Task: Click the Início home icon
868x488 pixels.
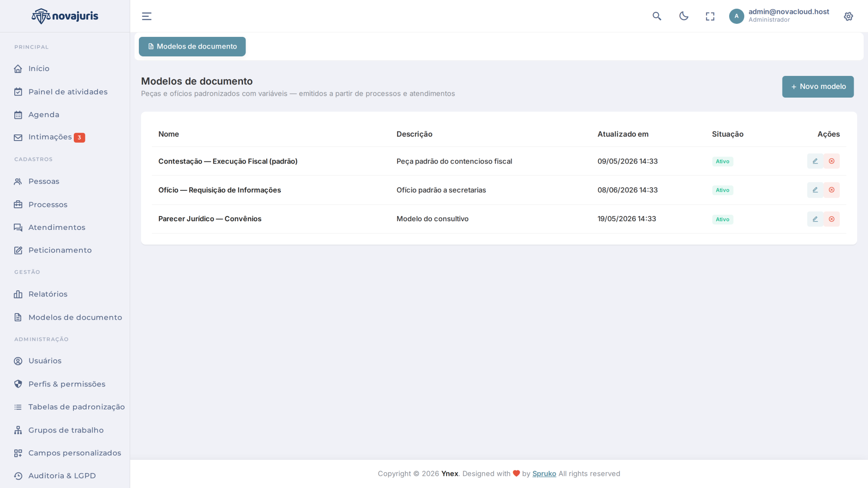Action: tap(18, 69)
